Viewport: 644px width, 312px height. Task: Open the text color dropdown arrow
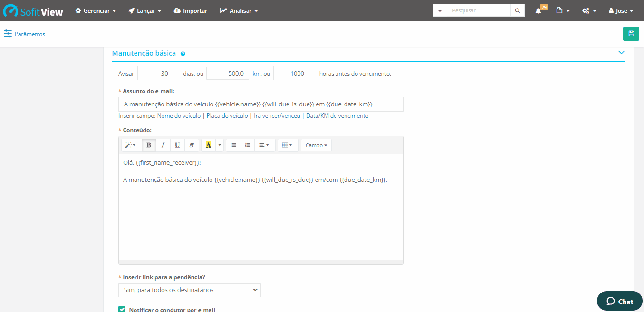point(220,145)
